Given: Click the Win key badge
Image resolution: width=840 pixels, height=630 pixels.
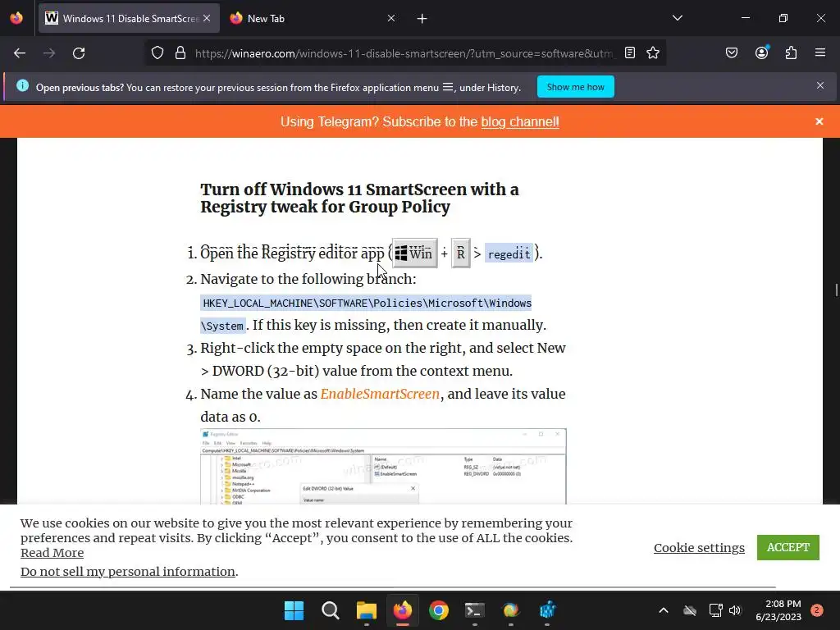Looking at the screenshot, I should pyautogui.click(x=414, y=253).
